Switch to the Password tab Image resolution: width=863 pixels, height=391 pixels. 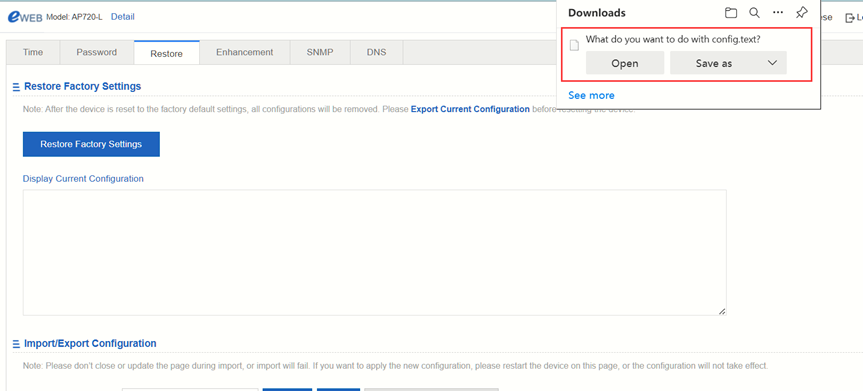click(96, 52)
